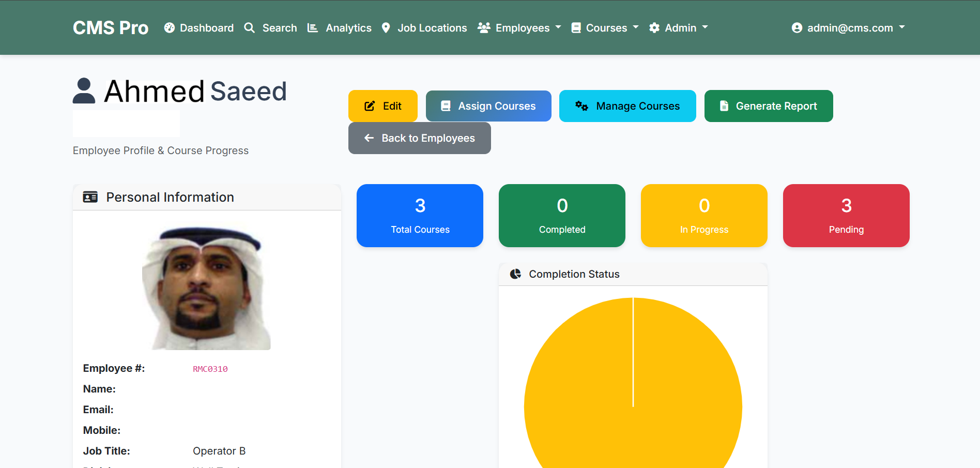Click the pencil icon on the Edit button

tap(370, 106)
